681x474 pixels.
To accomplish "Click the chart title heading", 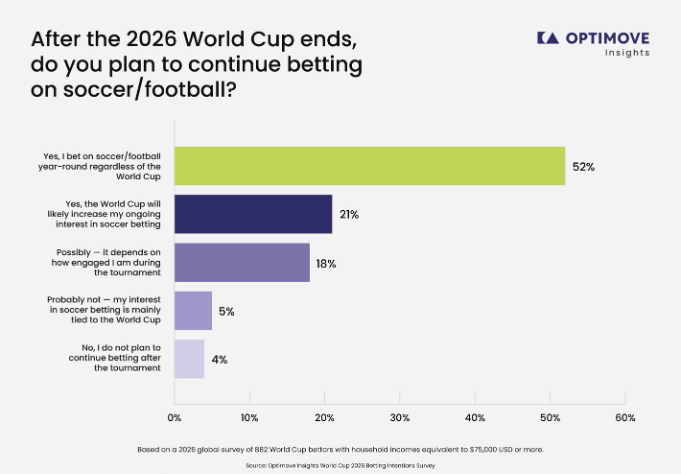I will [196, 64].
